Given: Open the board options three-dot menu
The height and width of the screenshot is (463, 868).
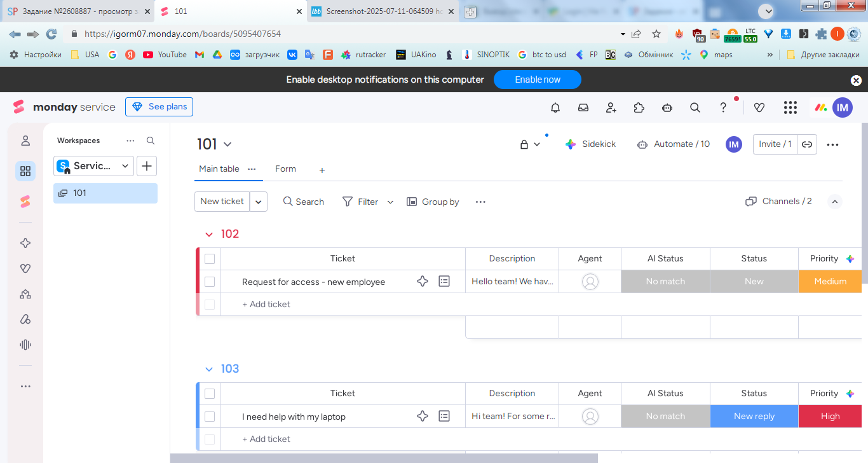Looking at the screenshot, I should pos(832,144).
